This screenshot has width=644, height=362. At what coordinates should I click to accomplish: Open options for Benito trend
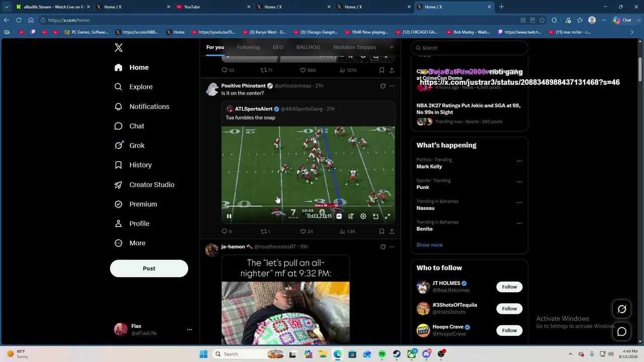(x=519, y=224)
